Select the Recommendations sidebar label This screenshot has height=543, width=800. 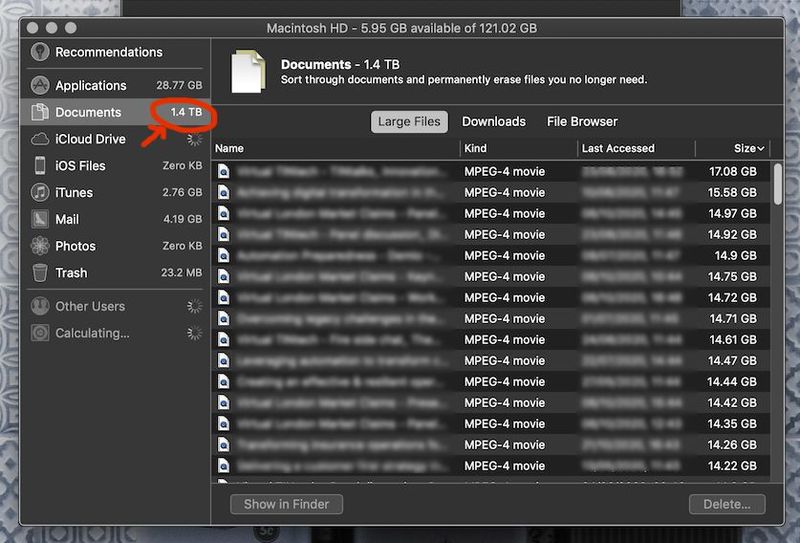coord(109,52)
